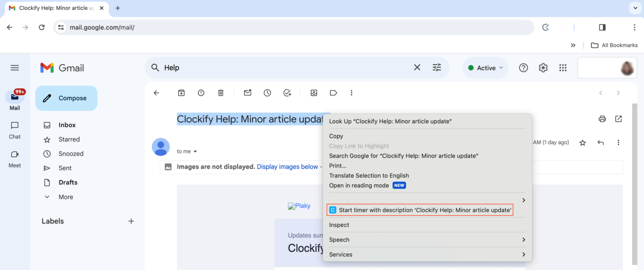Star this conversation

(582, 142)
